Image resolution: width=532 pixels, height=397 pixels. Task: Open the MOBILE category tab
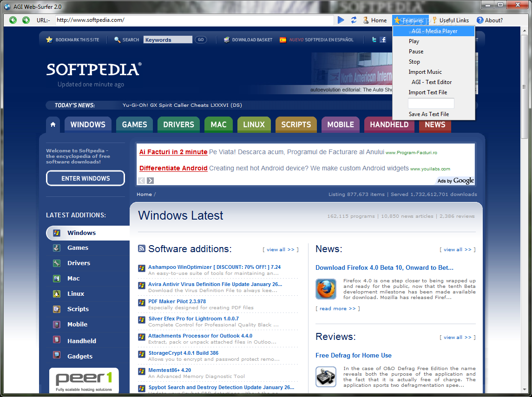pos(340,124)
